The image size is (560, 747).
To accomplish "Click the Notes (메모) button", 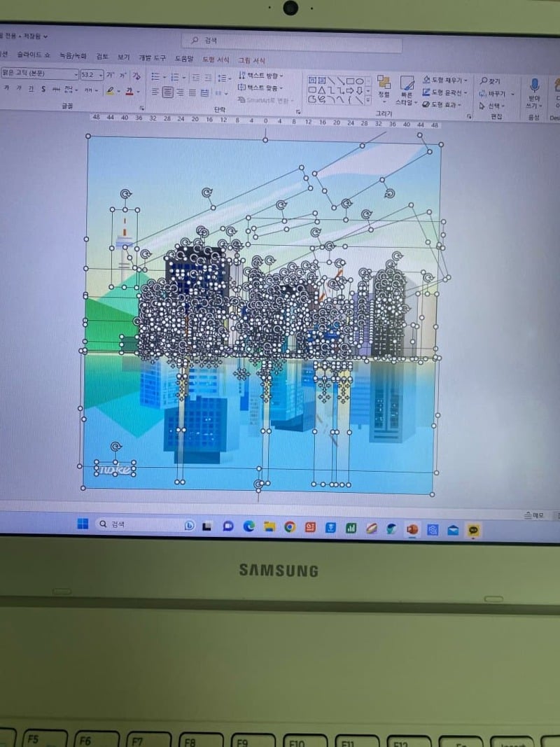I will click(x=533, y=515).
